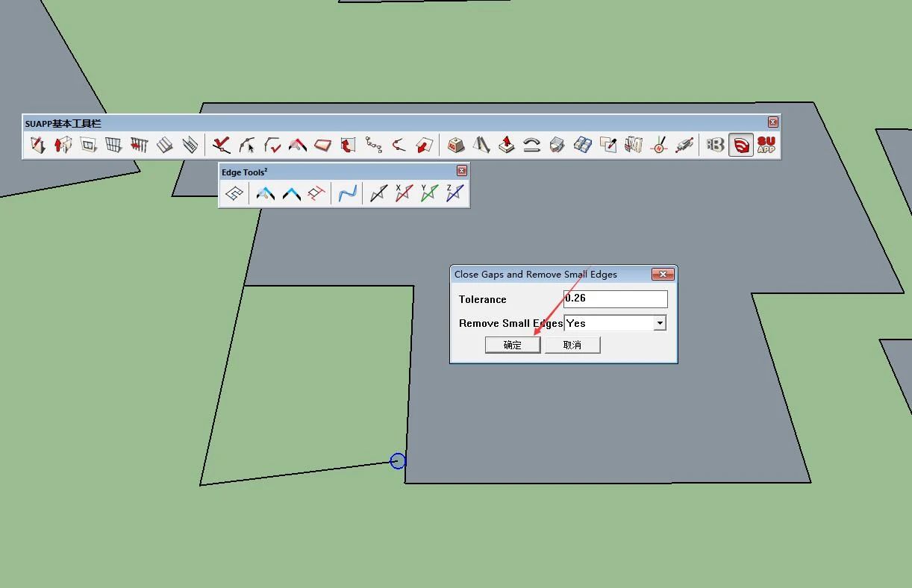
Task: Close the Edge Tools toolbar
Action: [x=461, y=171]
